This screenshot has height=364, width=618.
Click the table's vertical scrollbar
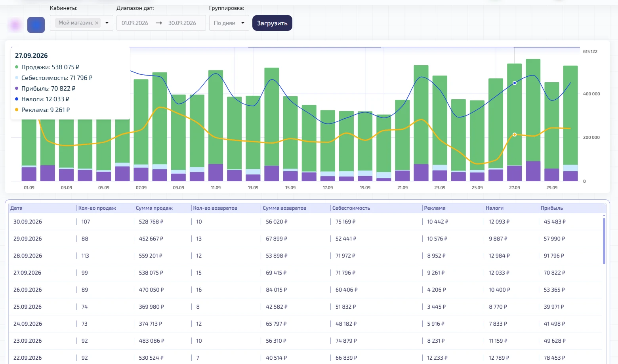click(604, 241)
